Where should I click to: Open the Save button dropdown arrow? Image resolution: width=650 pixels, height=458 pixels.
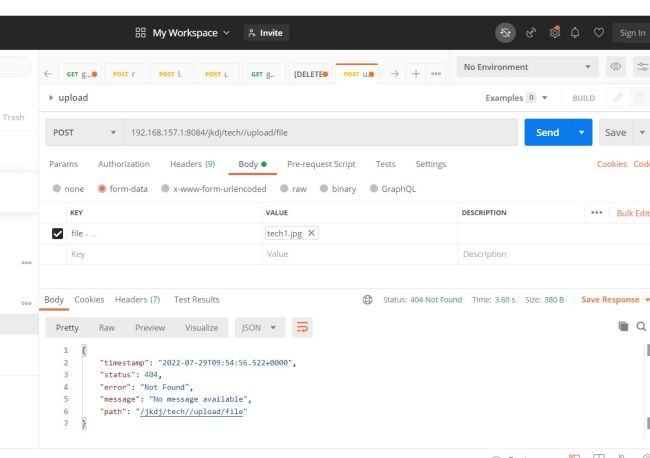642,133
